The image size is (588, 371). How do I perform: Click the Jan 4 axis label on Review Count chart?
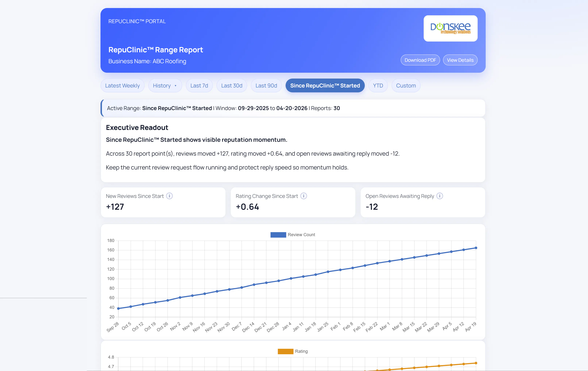[287, 326]
